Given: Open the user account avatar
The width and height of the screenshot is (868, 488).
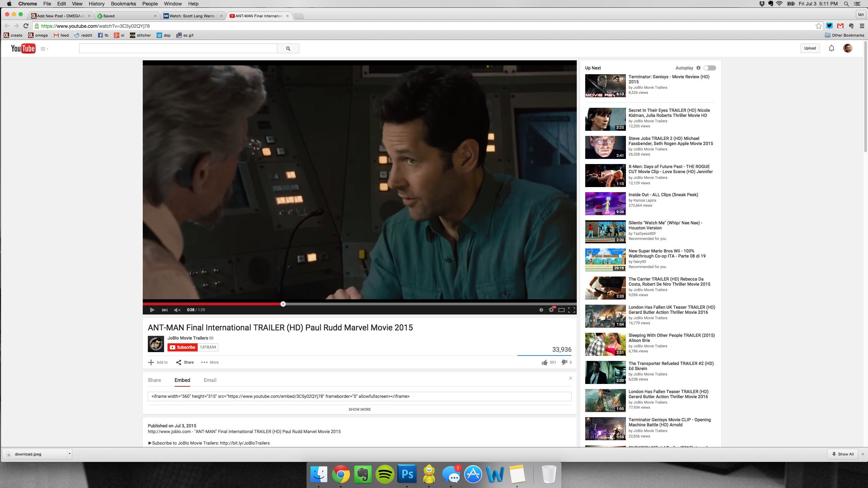Looking at the screenshot, I should (848, 48).
